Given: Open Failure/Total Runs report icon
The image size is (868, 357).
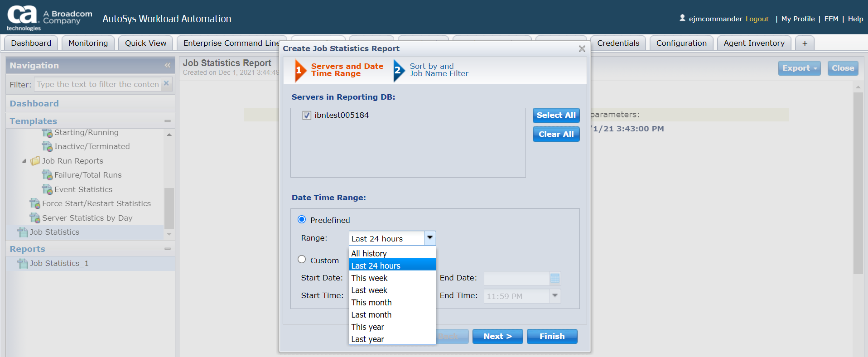Looking at the screenshot, I should click(47, 175).
